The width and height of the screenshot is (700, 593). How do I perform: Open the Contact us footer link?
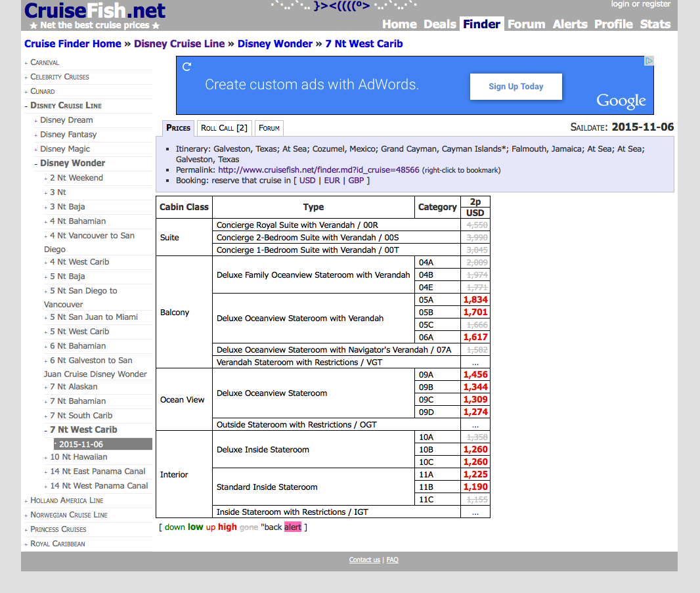(x=364, y=560)
